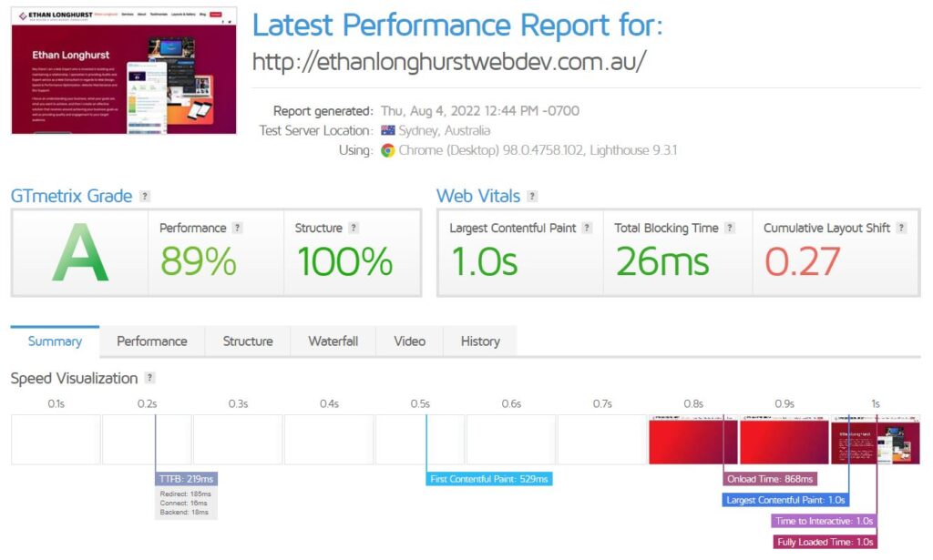Click the Redirect: 185ms detail
The image size is (933, 560).
point(186,494)
